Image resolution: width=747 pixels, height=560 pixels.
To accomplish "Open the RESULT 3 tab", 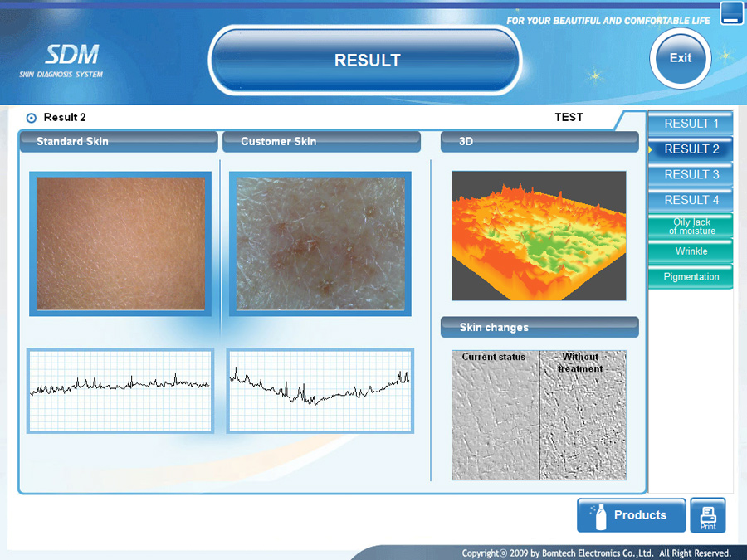I will [691, 175].
